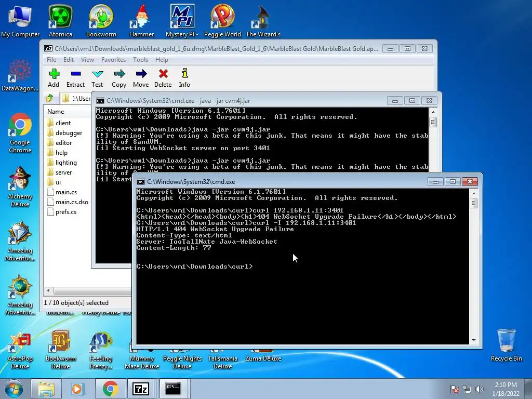The image size is (532, 399).
Task: Open the Mystery PI desktop shortcut
Action: [182, 21]
